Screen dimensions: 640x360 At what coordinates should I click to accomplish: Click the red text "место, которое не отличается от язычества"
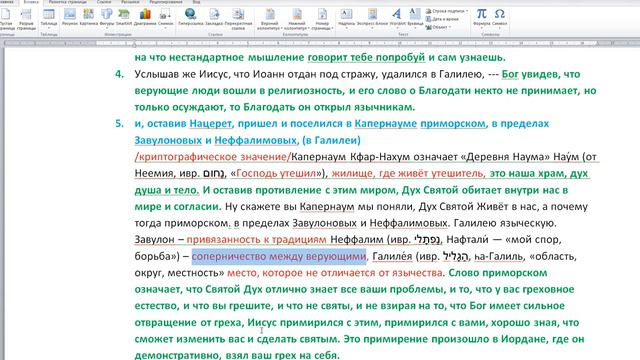(x=335, y=273)
